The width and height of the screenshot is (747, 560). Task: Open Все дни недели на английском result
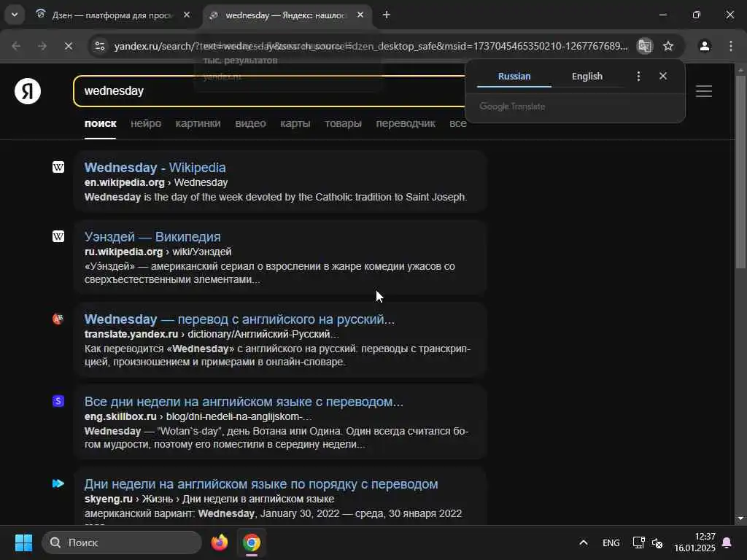click(244, 402)
